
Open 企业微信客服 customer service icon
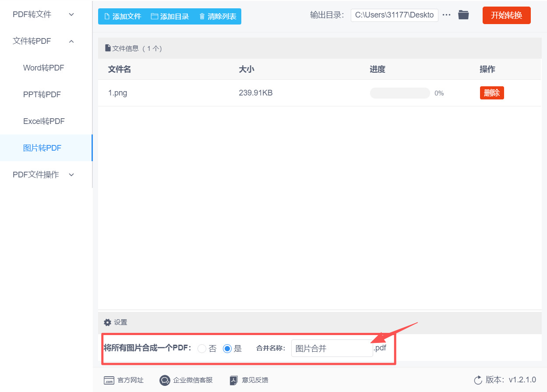[165, 380]
